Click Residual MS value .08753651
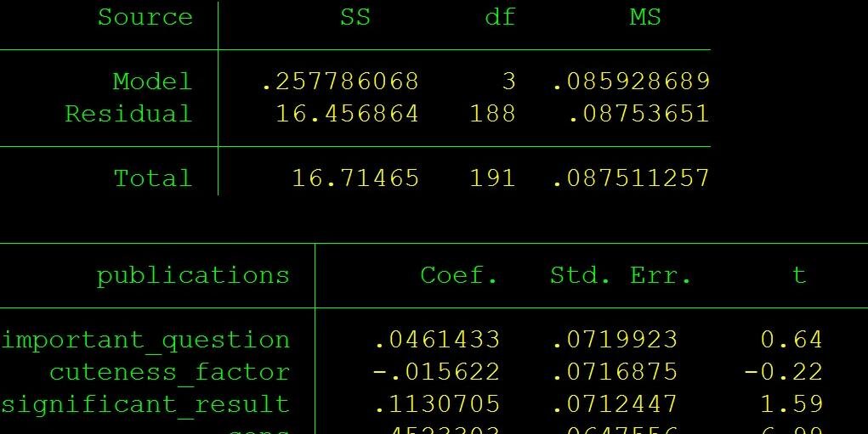 pos(638,113)
